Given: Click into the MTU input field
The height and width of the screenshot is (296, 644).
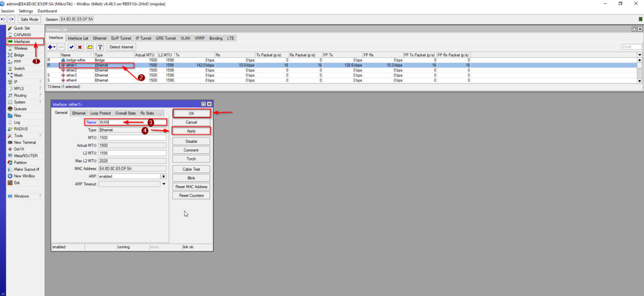Looking at the screenshot, I should coord(132,138).
